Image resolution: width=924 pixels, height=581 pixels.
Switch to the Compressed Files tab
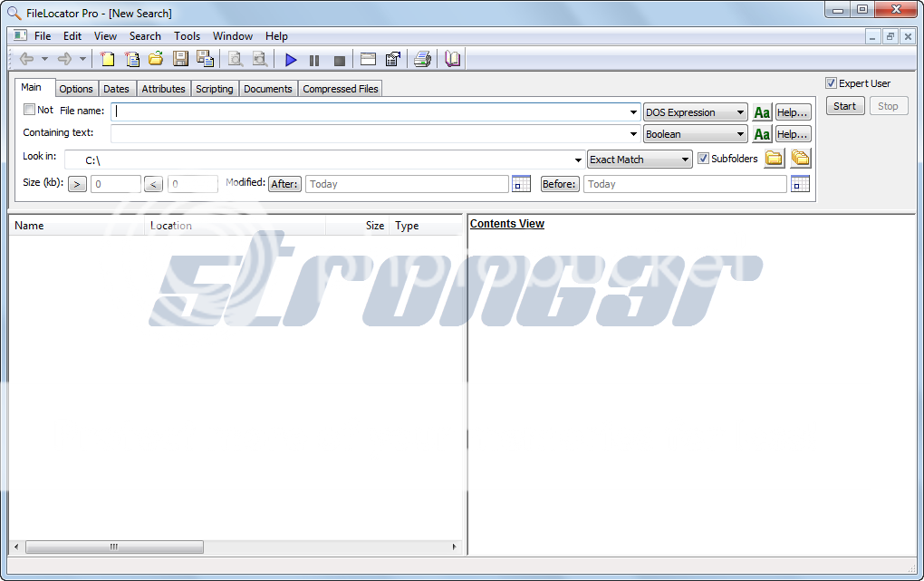click(341, 89)
